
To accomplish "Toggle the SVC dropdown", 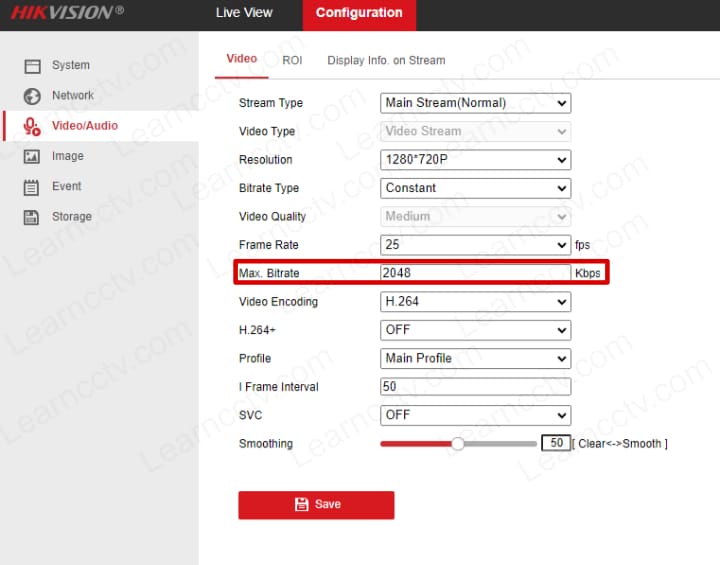I will (475, 415).
